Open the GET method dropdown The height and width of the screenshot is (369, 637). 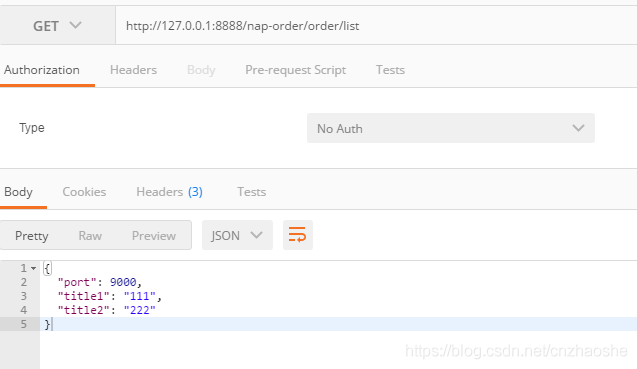click(57, 26)
